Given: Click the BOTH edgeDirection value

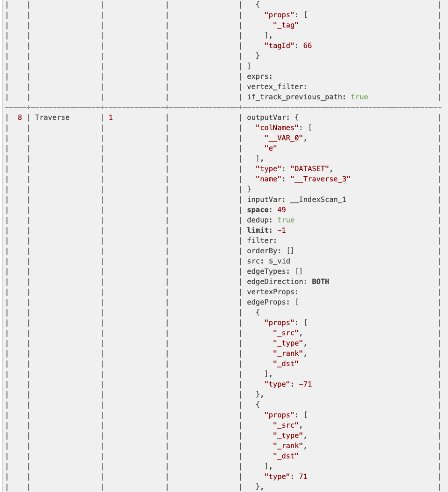Looking at the screenshot, I should [x=320, y=282].
